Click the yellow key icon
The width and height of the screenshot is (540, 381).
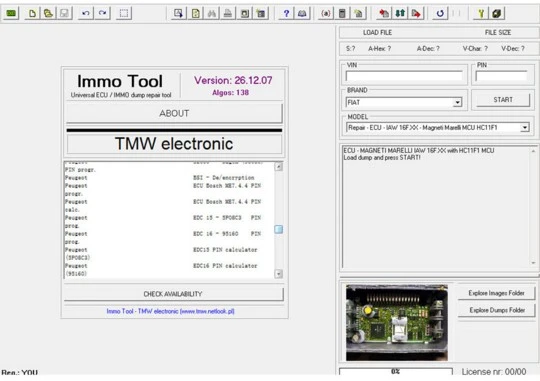click(x=481, y=13)
